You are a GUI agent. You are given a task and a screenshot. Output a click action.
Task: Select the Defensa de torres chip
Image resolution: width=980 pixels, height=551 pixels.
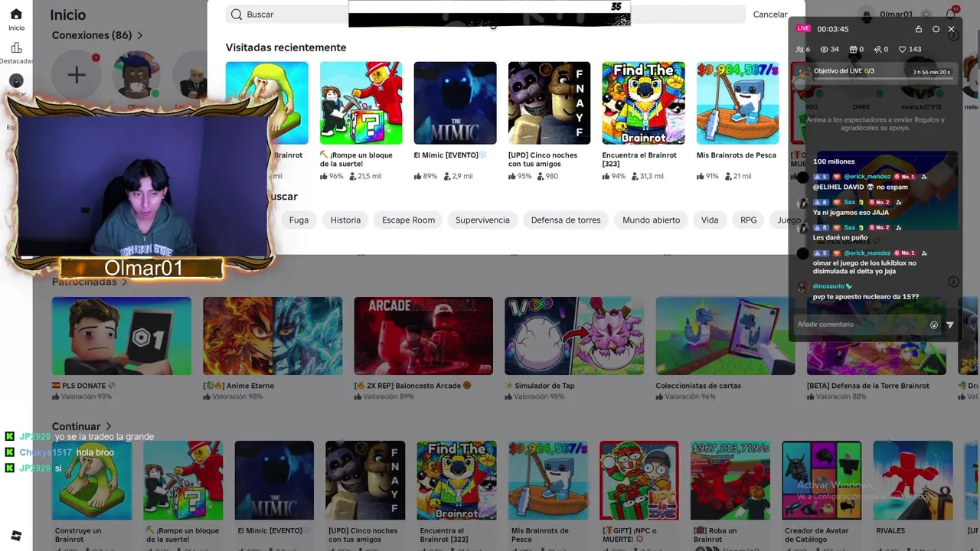click(x=566, y=220)
